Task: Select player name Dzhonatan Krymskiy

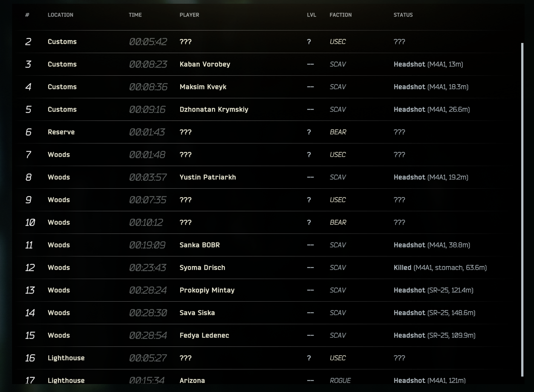Action: pos(214,110)
